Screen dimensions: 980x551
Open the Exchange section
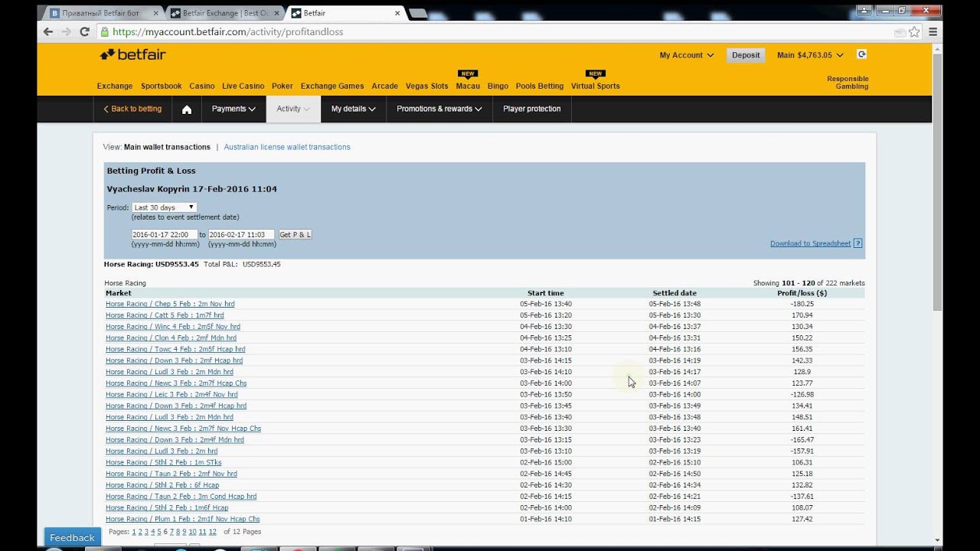point(115,86)
